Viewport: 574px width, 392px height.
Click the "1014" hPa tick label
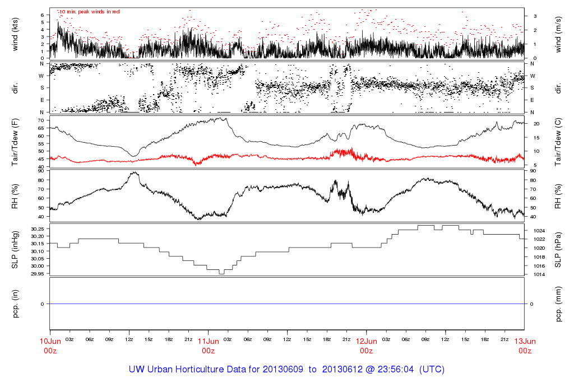coord(539,274)
